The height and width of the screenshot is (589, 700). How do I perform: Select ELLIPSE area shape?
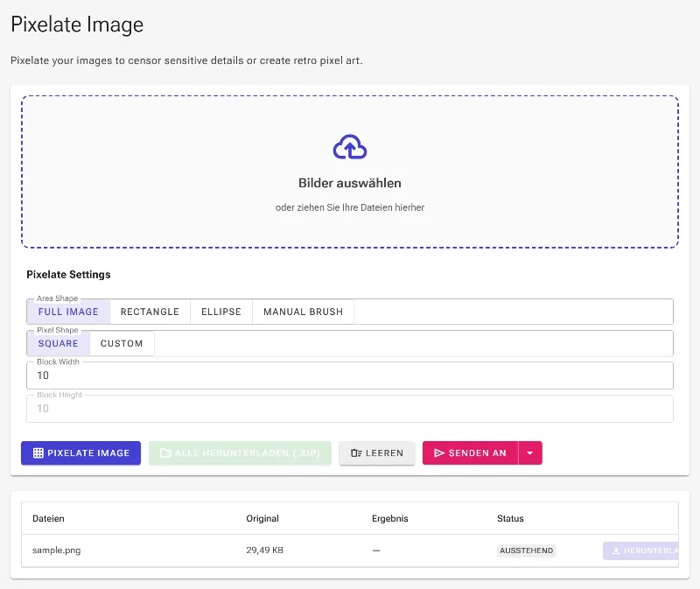[221, 312]
